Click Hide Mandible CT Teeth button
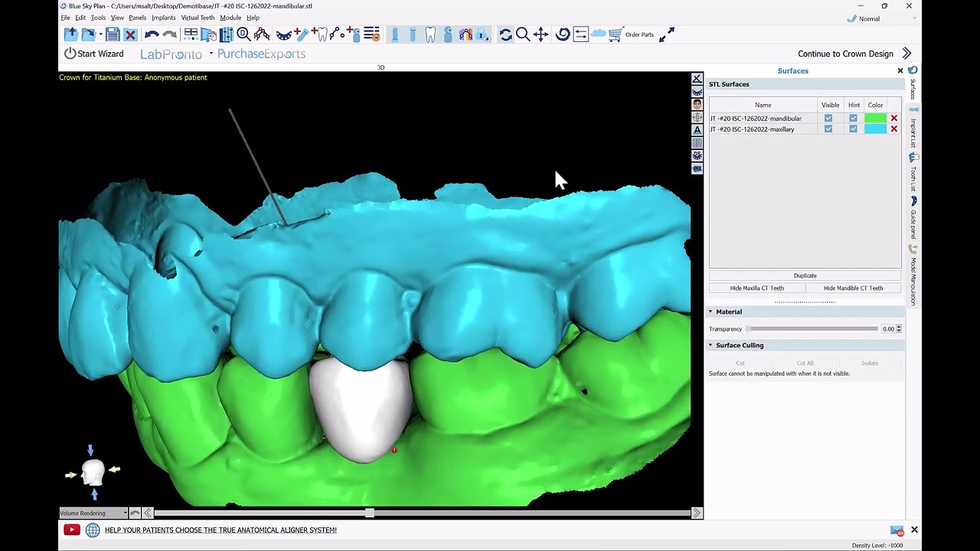Viewport: 980px width, 551px height. 854,289
